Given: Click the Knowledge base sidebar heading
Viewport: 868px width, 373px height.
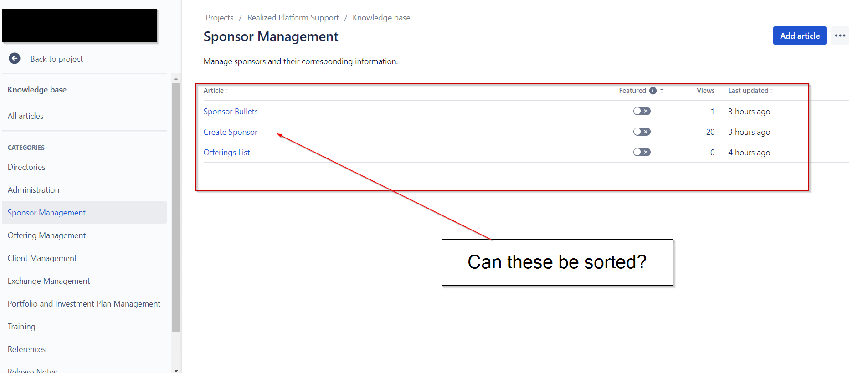Looking at the screenshot, I should [37, 90].
